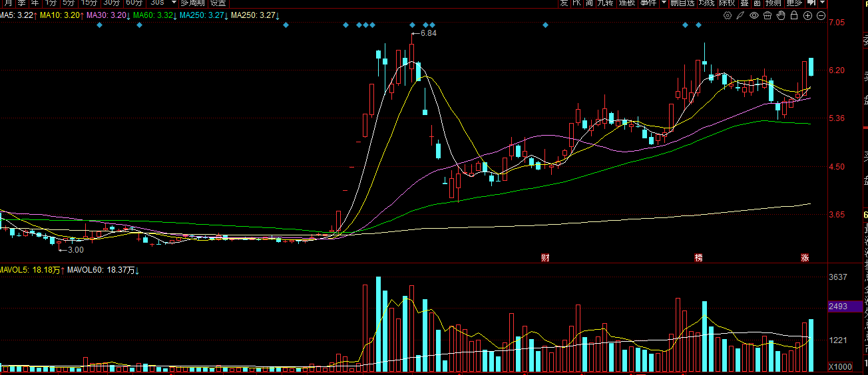Toggle 除权 price adjustment

tap(727, 3)
